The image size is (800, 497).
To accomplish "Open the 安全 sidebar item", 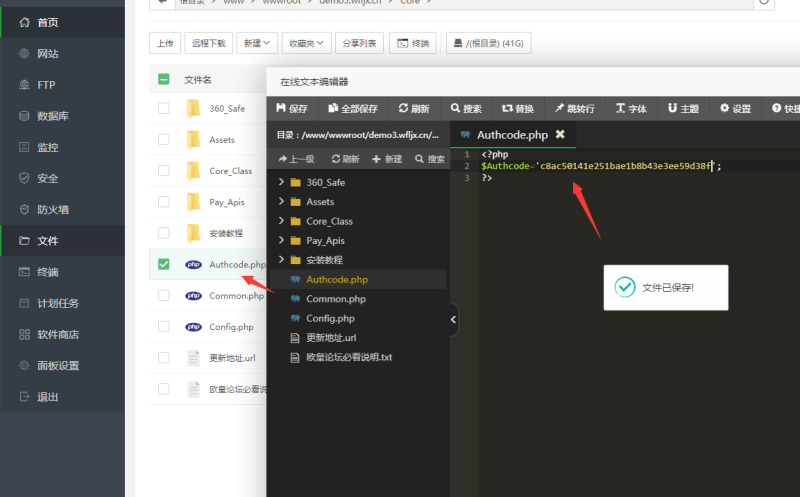I will click(x=62, y=178).
